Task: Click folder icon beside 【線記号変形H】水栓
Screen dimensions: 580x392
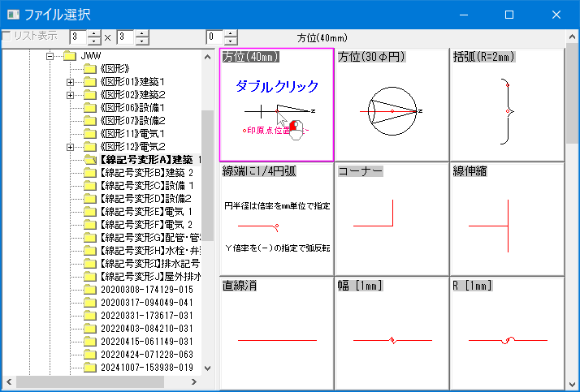Action: click(90, 251)
